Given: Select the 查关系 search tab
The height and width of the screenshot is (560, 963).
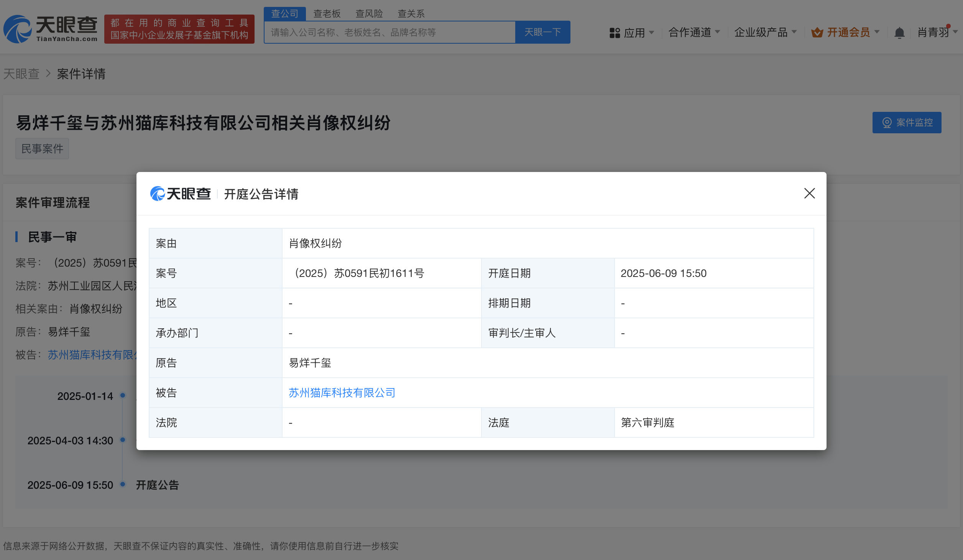Looking at the screenshot, I should coord(411,14).
